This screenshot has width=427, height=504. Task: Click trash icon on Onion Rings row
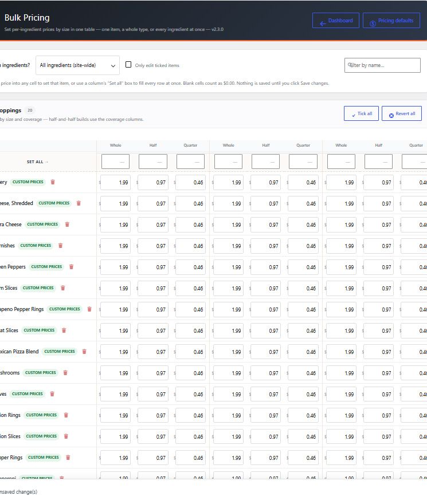[x=66, y=415]
